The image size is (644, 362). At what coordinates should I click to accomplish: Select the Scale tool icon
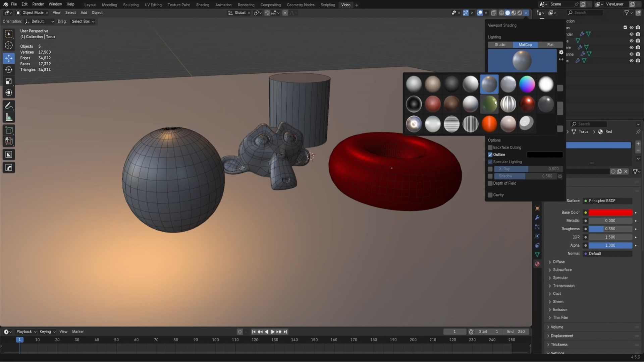[x=9, y=81]
